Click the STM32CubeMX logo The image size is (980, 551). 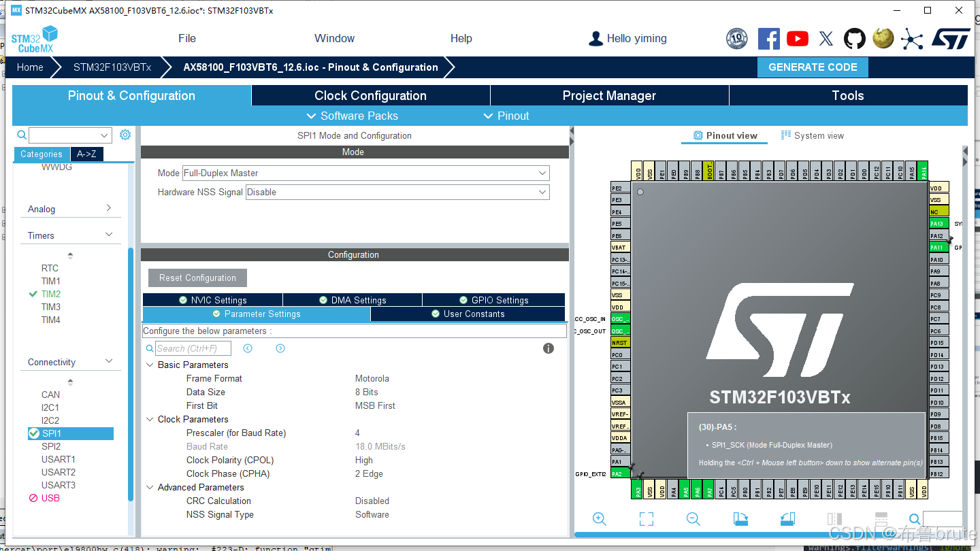pyautogui.click(x=34, y=39)
